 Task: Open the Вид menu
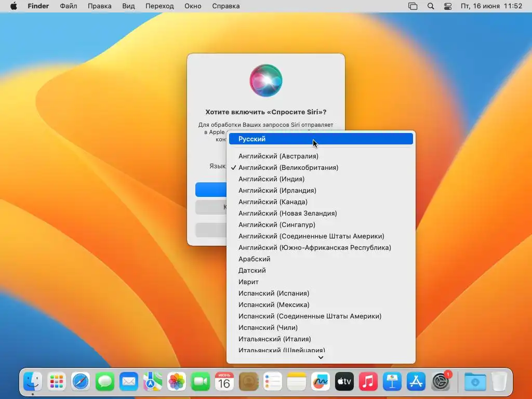tap(128, 6)
